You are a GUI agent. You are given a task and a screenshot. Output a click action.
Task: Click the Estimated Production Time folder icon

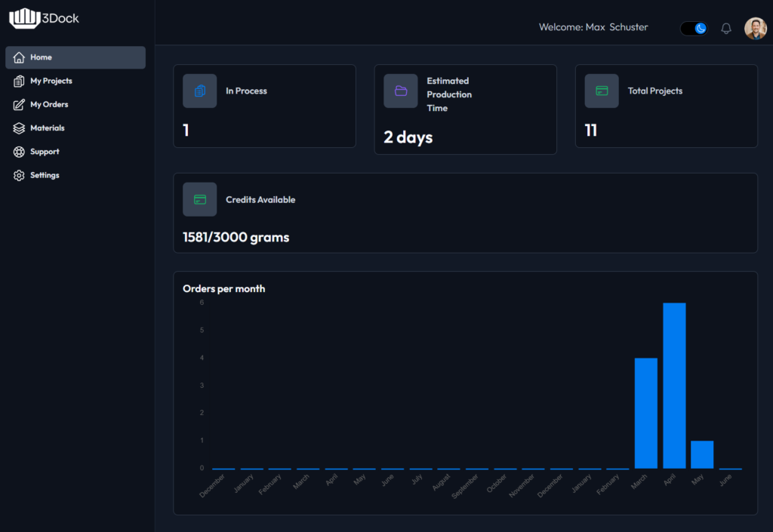click(401, 91)
